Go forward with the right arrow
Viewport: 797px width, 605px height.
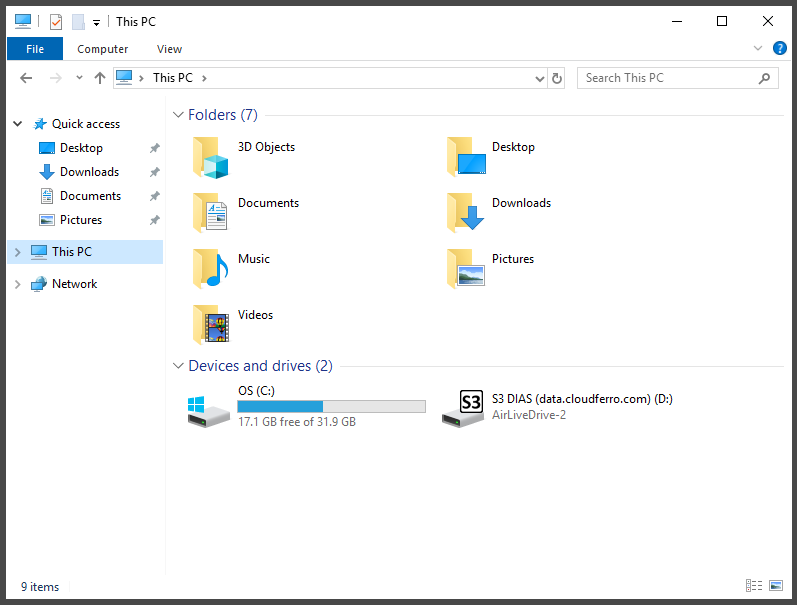tap(55, 78)
